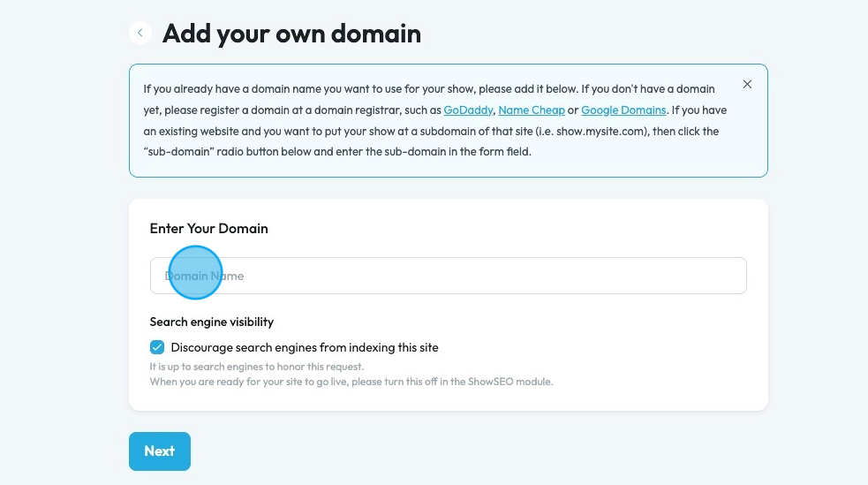Dismiss the info banner with the X icon

click(x=747, y=85)
